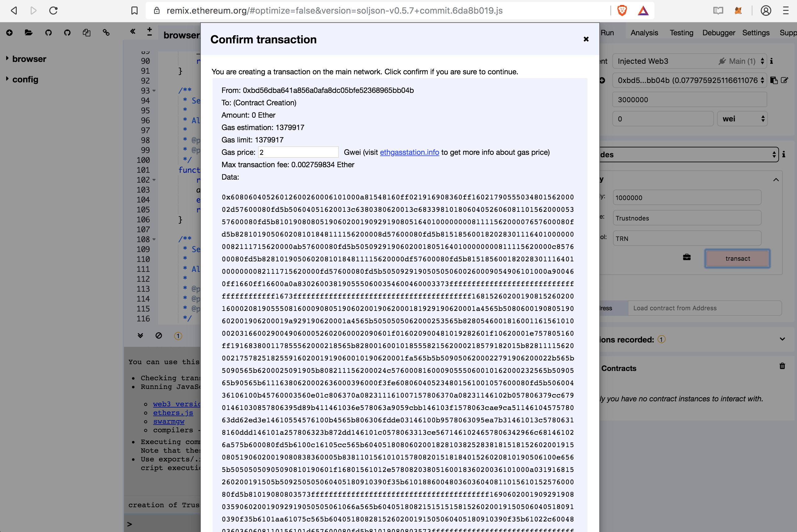Copy all files to another instance
Image resolution: width=797 pixels, height=532 pixels.
pyautogui.click(x=86, y=33)
